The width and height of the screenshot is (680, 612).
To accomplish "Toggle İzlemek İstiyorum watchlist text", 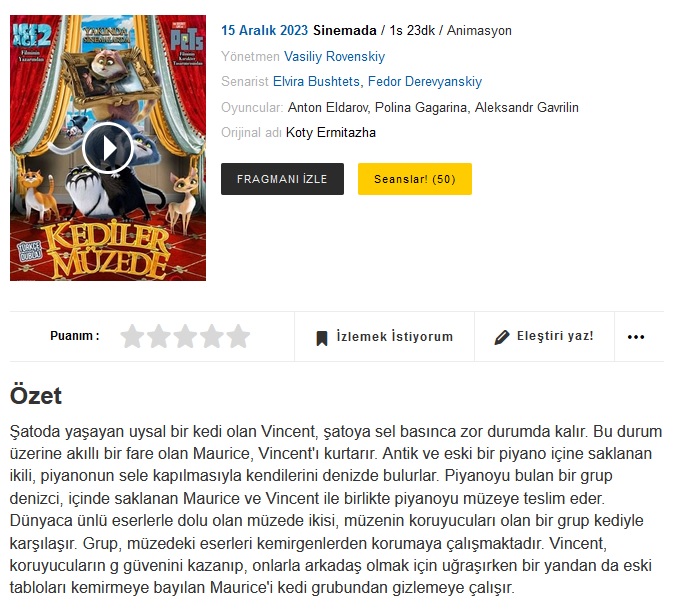I will pos(395,337).
